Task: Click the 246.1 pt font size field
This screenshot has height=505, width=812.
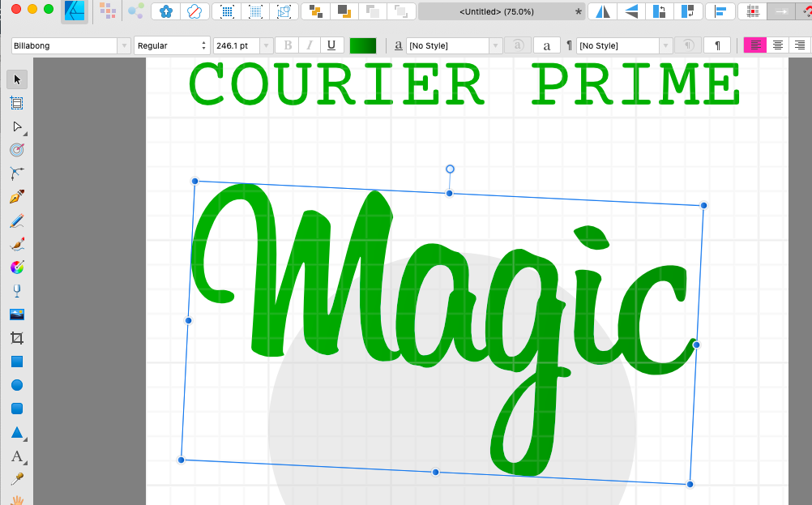Action: [237, 45]
